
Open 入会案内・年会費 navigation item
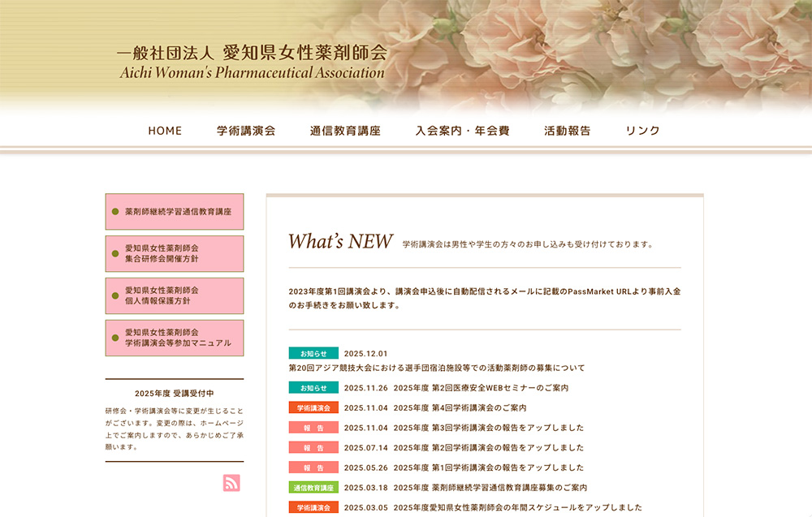pyautogui.click(x=462, y=131)
